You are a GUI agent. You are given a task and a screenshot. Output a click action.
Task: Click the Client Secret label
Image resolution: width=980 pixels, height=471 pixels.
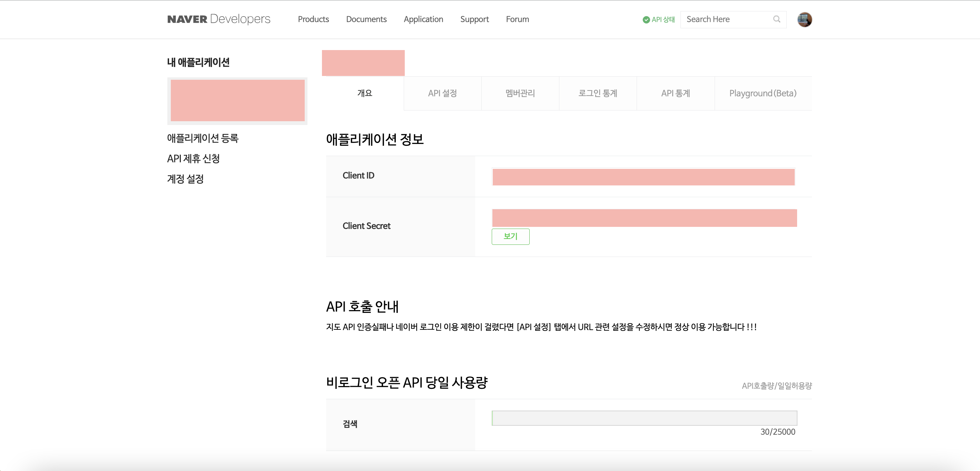[366, 226]
